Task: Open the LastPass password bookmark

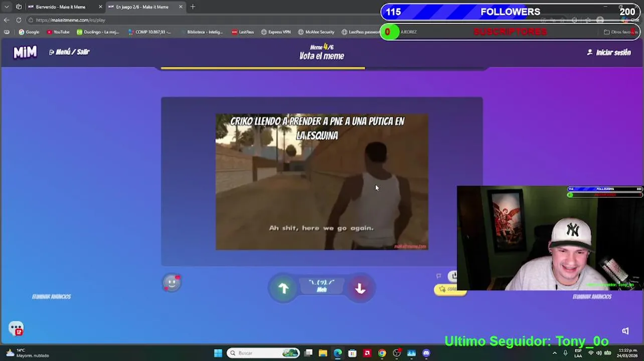Action: point(361,32)
